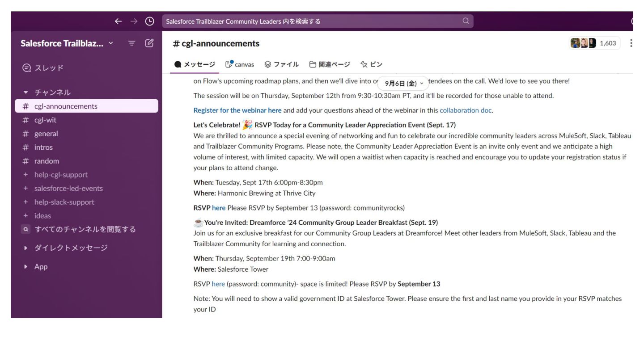
Task: Switch to the ピン tab
Action: pyautogui.click(x=372, y=64)
